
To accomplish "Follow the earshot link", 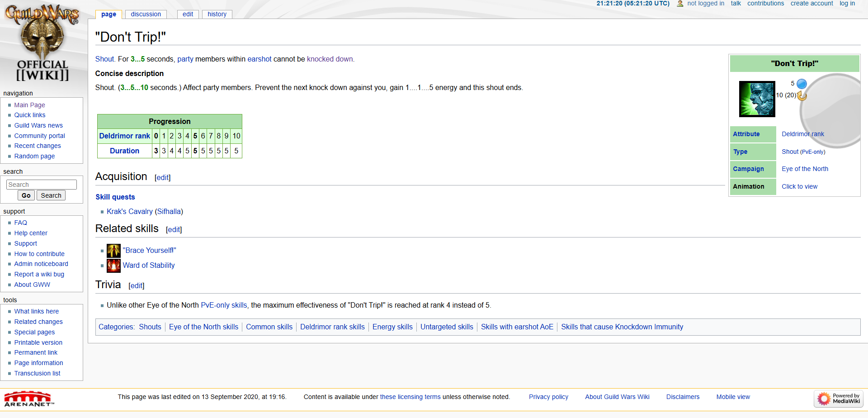I will (259, 59).
